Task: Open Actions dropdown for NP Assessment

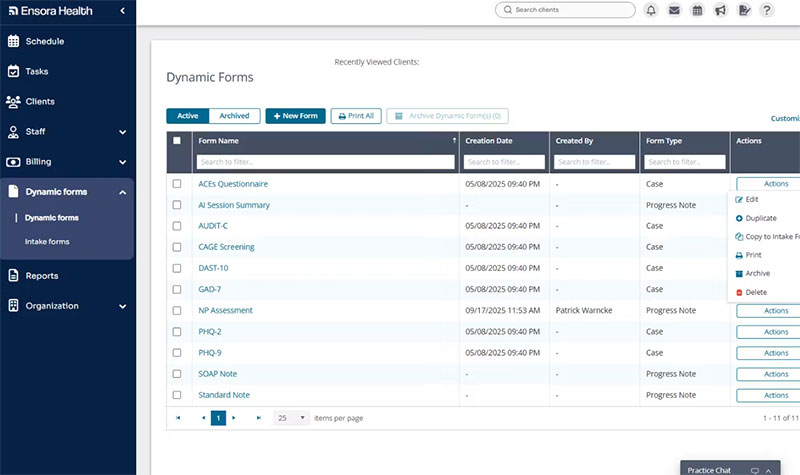Action: point(768,311)
